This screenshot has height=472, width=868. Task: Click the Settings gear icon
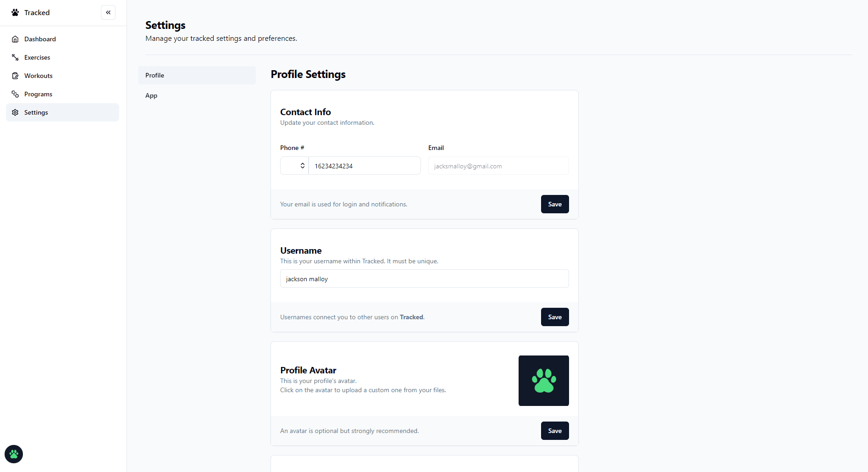click(x=15, y=112)
